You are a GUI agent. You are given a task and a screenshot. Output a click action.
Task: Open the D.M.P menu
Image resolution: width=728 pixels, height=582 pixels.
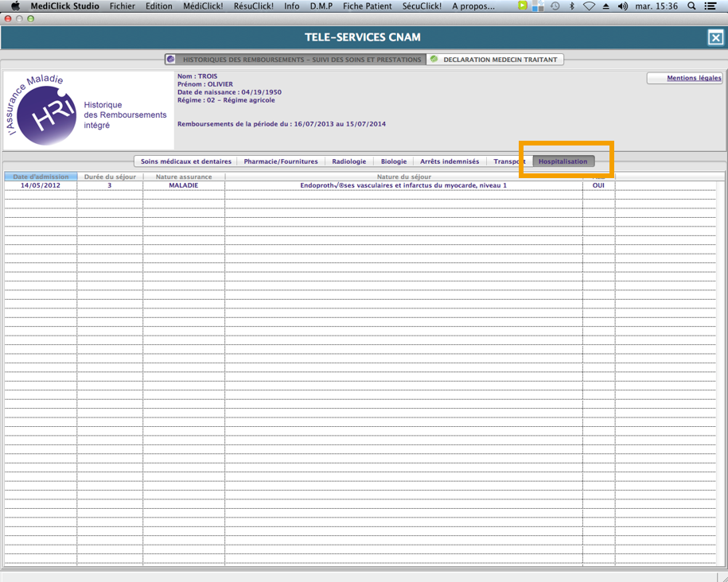click(321, 6)
